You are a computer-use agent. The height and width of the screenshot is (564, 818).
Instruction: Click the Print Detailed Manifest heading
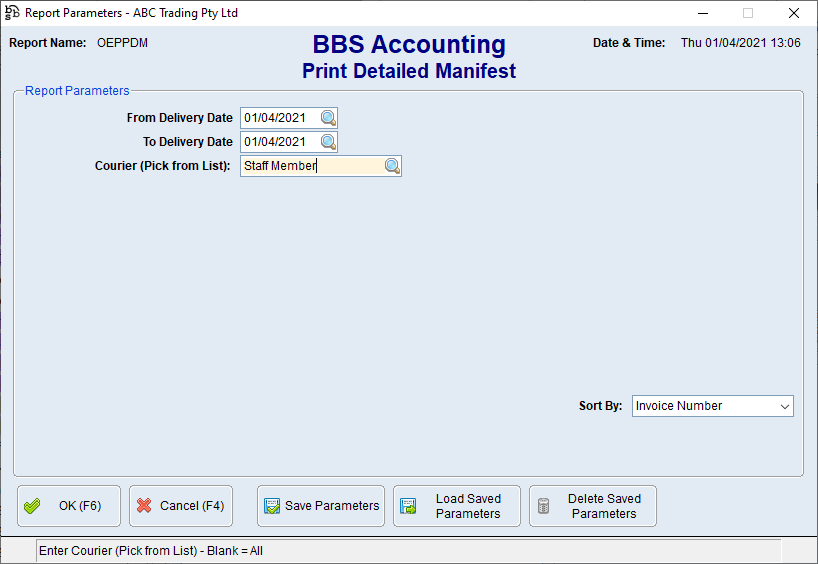409,71
